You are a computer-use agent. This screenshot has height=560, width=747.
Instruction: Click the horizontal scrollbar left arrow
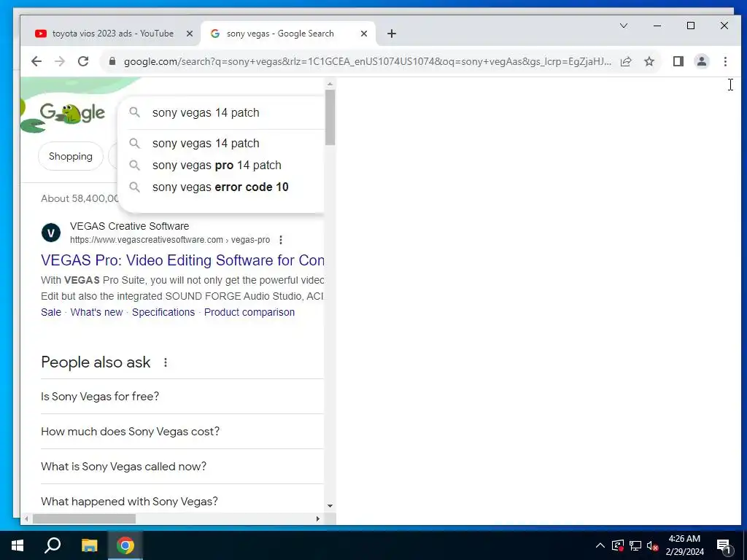(x=27, y=518)
